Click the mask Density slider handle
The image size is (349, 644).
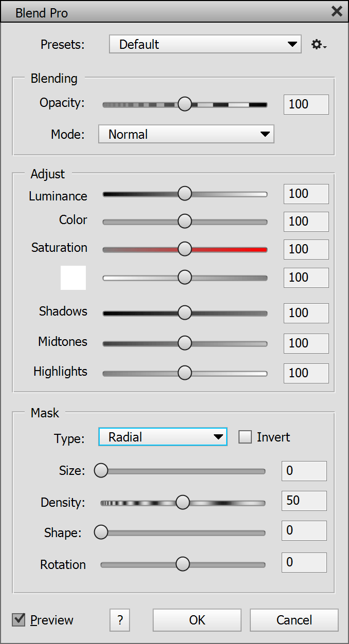pyautogui.click(x=182, y=503)
